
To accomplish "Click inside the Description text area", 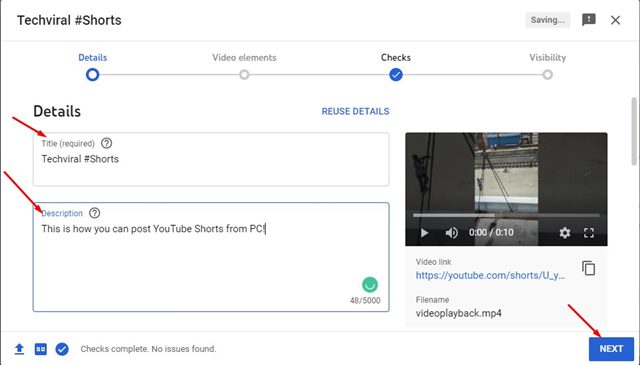I will [211, 257].
